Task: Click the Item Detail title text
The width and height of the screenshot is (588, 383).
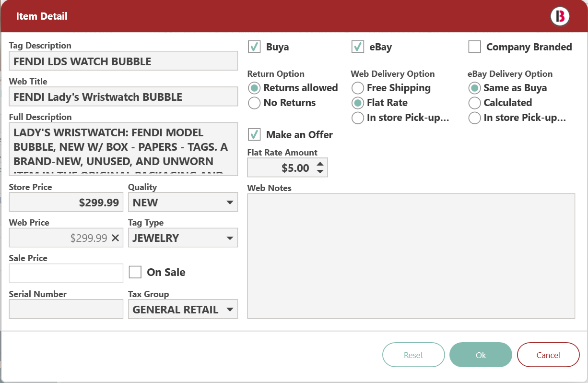Action: coord(42,16)
